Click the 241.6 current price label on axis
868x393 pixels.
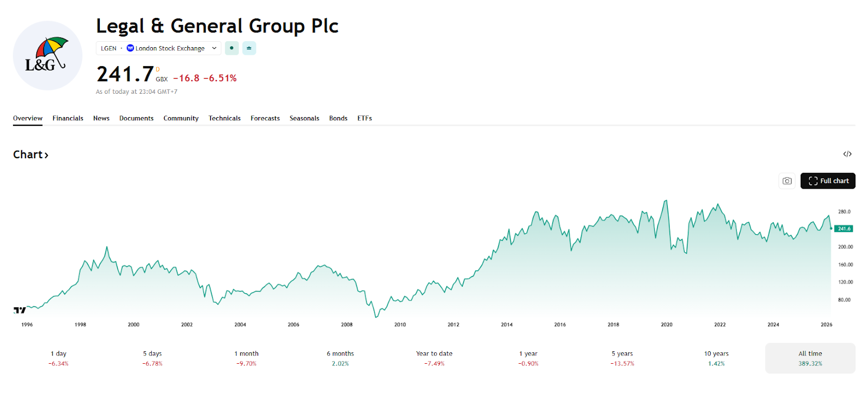click(844, 229)
